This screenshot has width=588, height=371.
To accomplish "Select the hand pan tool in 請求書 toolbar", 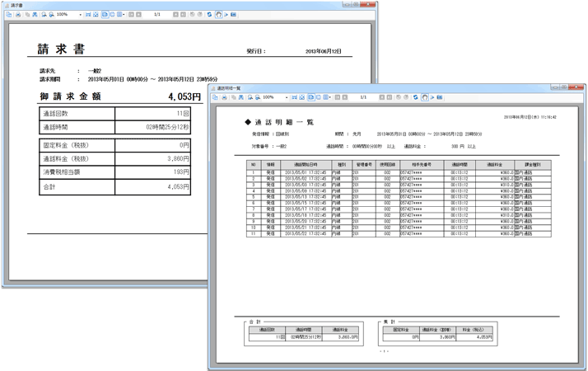I will pos(218,15).
